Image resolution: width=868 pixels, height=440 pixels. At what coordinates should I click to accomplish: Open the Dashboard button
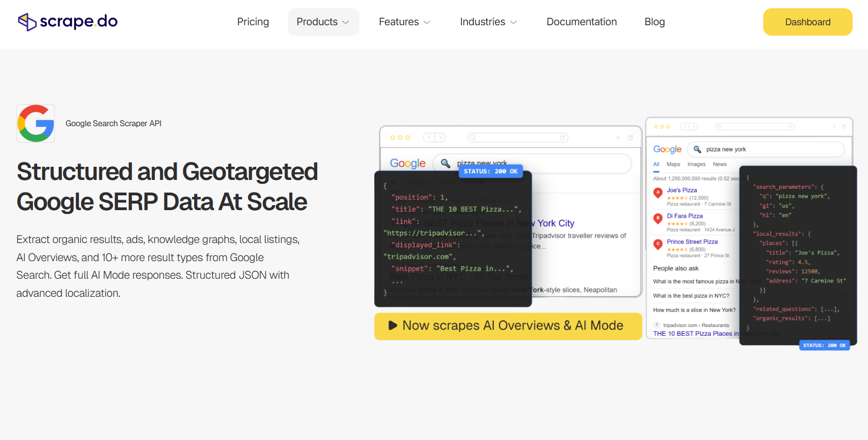[x=808, y=22]
